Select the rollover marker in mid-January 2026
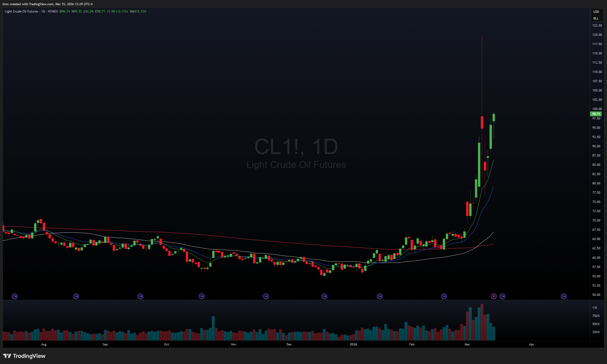The image size is (607, 364). (x=379, y=296)
